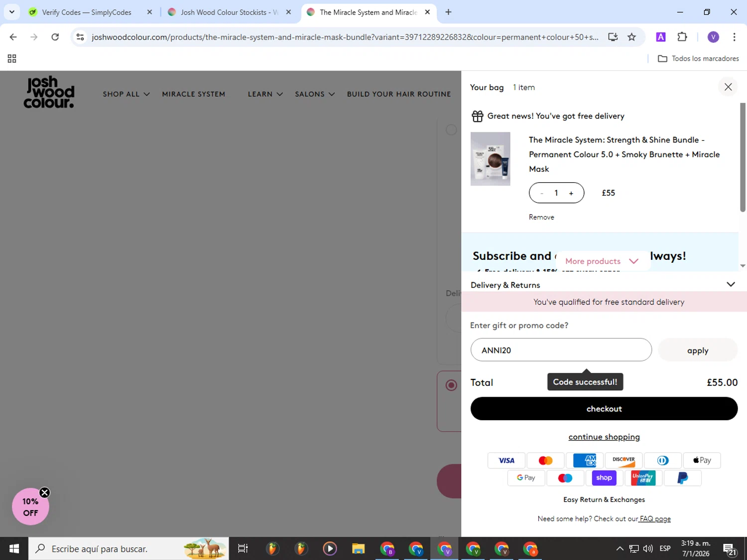Screen dimensions: 747x560
Task: Open the SHOP ALL menu
Action: 126,94
